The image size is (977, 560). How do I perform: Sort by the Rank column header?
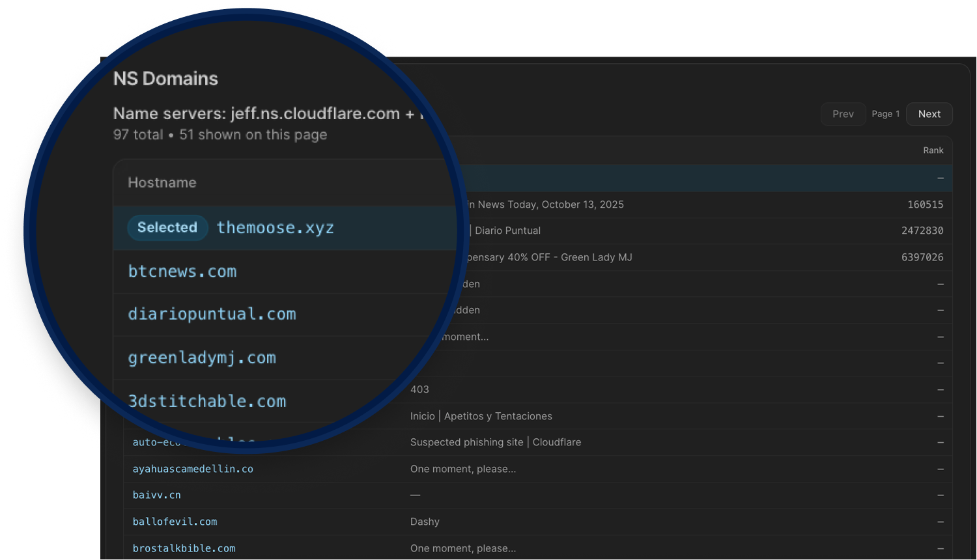point(933,150)
